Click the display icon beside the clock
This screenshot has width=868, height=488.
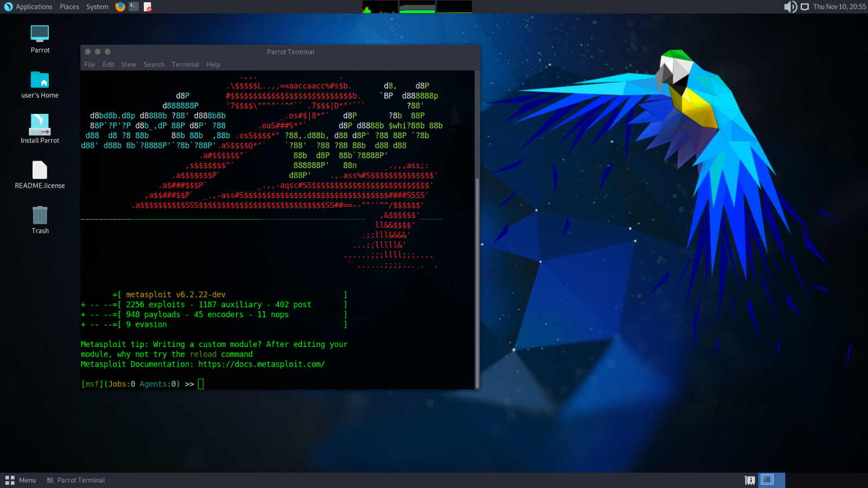pos(805,7)
